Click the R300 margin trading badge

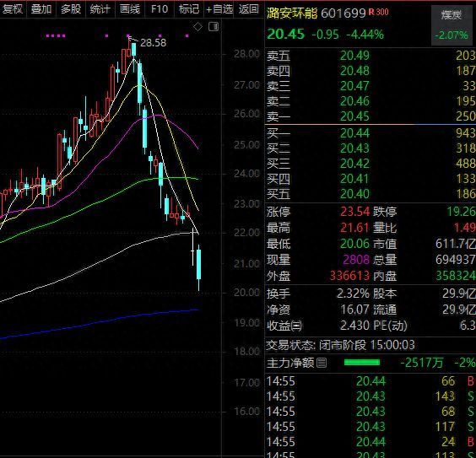click(x=379, y=12)
